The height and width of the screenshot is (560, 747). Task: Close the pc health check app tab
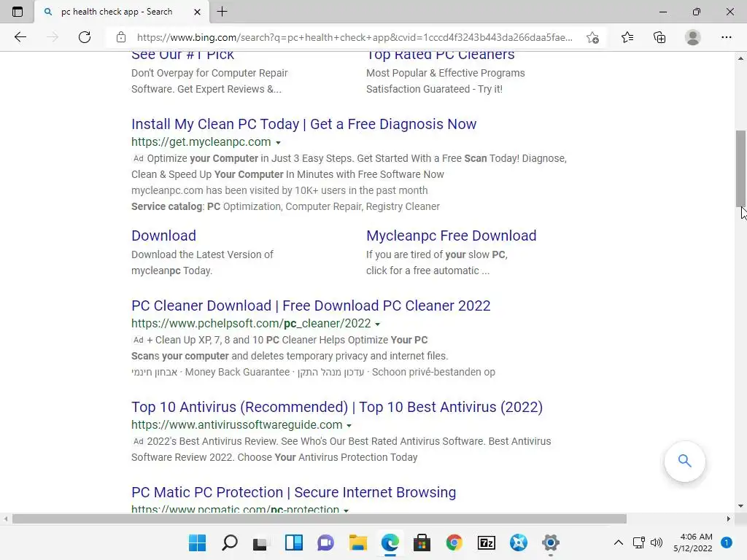tap(197, 12)
